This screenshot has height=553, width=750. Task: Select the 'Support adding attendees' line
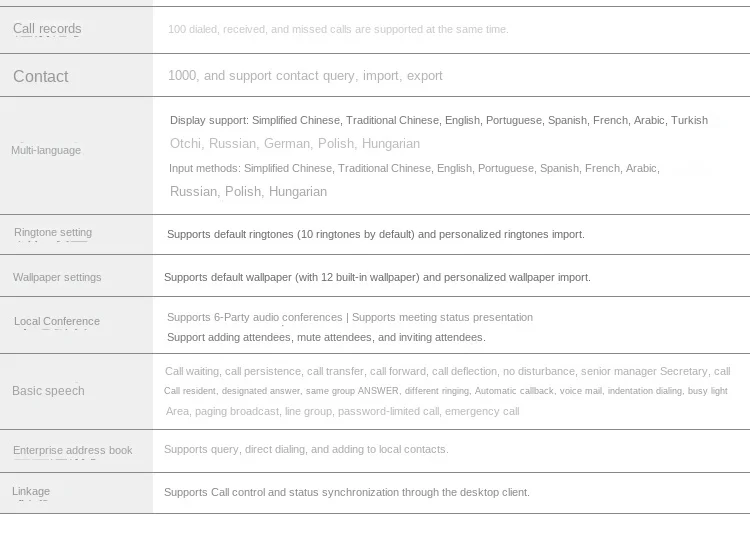pos(326,337)
